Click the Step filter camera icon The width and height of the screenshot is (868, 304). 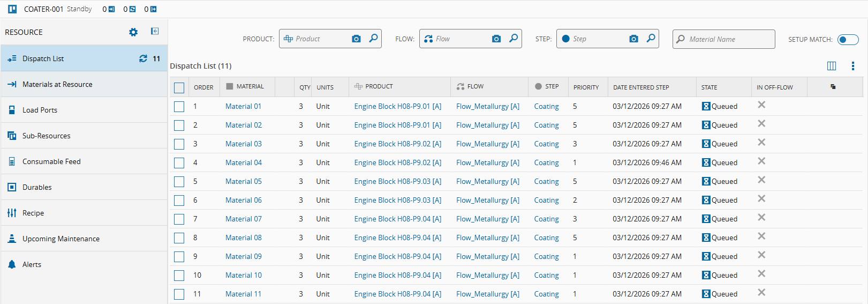[x=633, y=39]
